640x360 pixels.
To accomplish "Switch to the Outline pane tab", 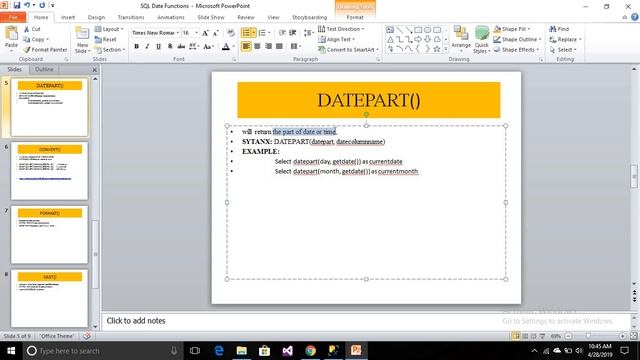I will click(x=44, y=69).
